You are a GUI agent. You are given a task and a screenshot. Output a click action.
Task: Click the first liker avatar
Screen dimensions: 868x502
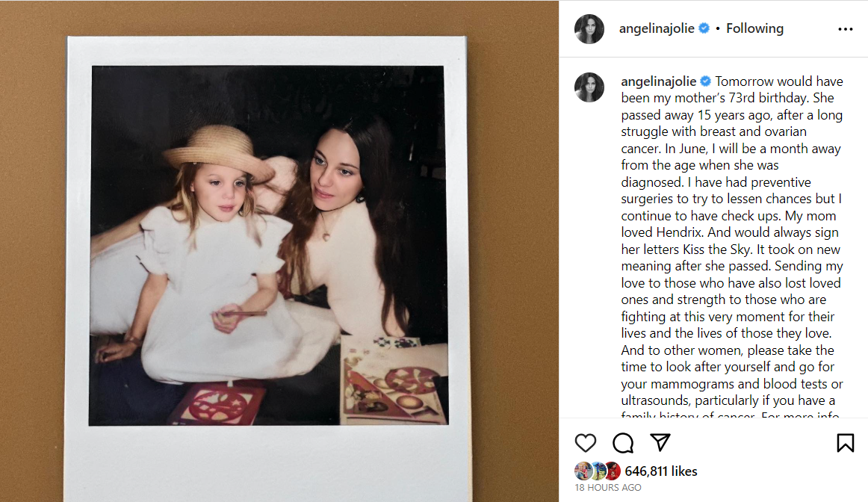tap(583, 471)
